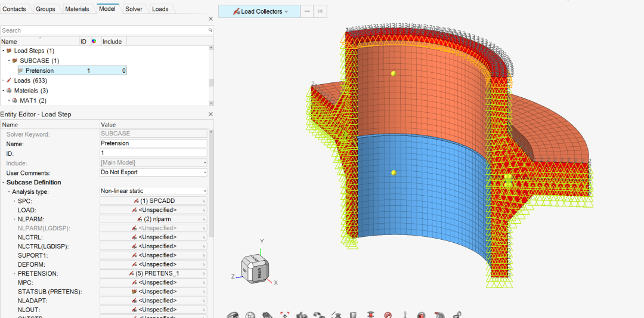The image size is (644, 318).
Task: Collapse the Subcase Definition section
Action: point(4,183)
